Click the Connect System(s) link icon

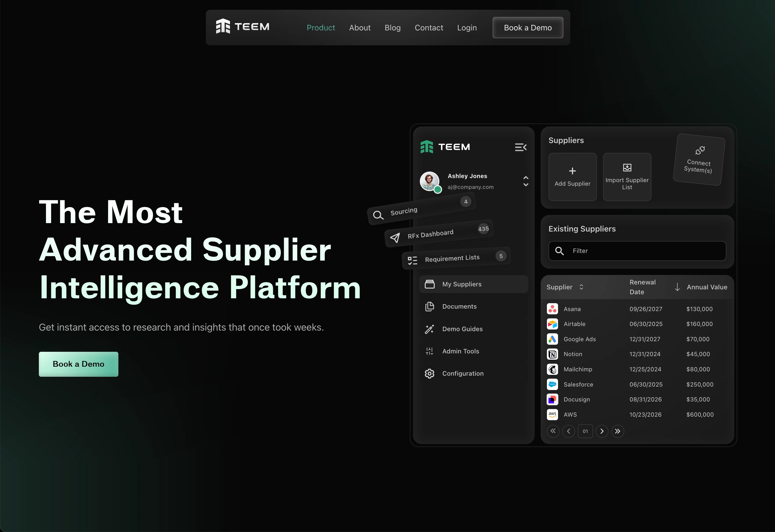pos(700,150)
